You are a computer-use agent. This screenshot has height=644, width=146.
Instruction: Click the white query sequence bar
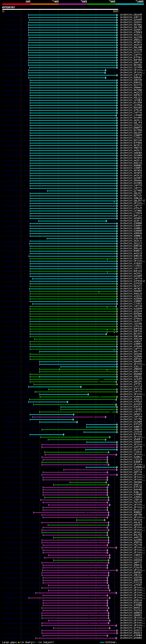(x=60, y=10)
